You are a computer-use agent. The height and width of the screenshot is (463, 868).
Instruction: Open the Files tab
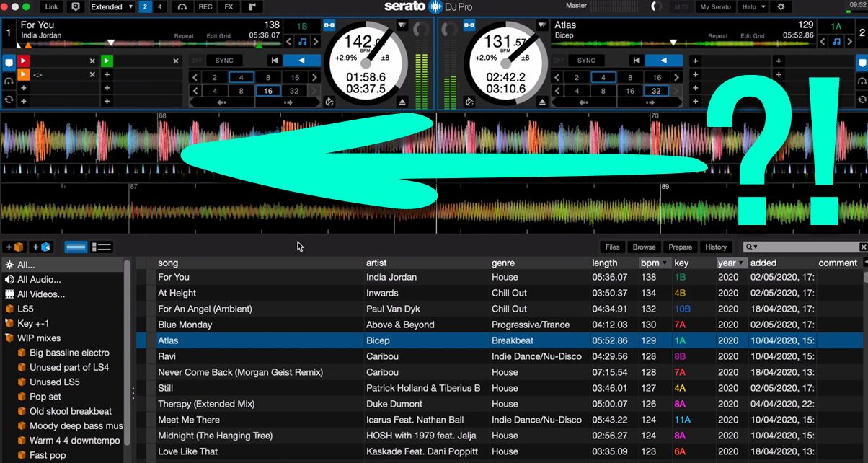pos(612,247)
